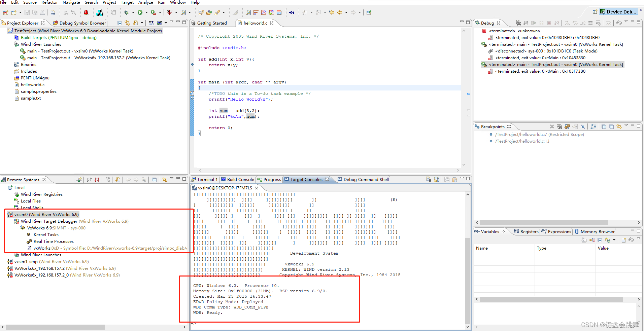Image resolution: width=644 pixels, height=331 pixels.
Task: Click the green Run launch button
Action: 140,12
